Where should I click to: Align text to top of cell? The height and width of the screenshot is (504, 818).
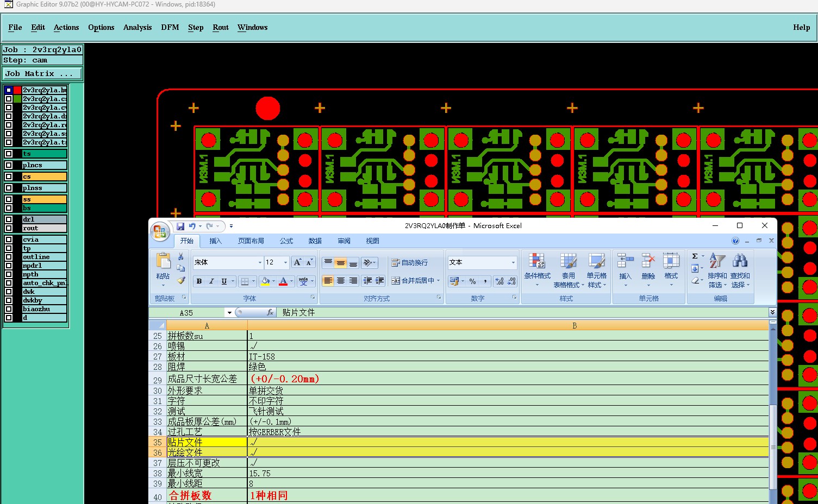tap(328, 262)
